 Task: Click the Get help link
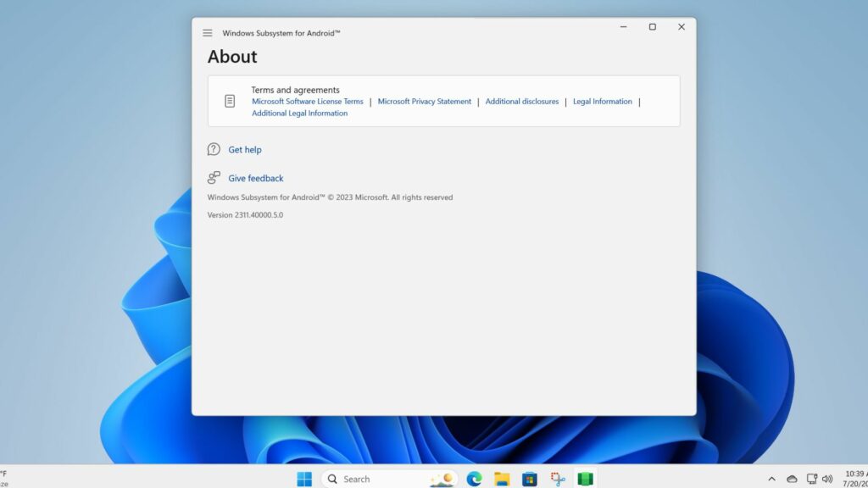pyautogui.click(x=245, y=149)
